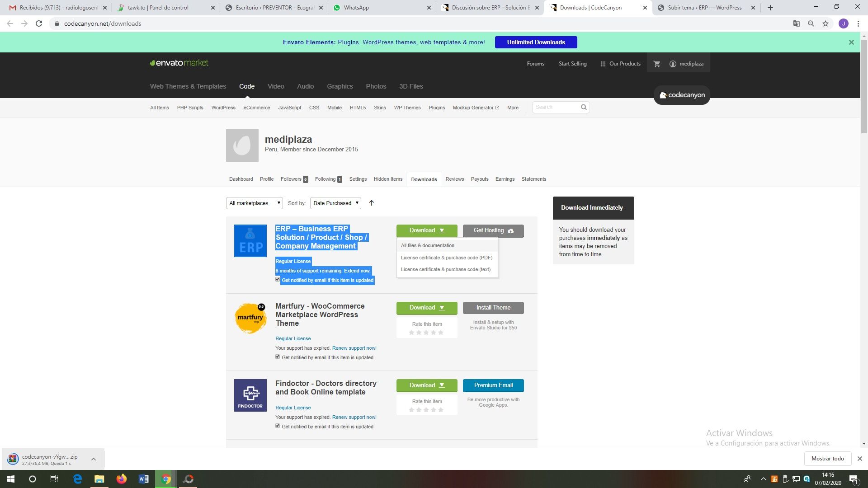868x488 pixels.
Task: Click the CodeCanyon logo badge
Action: click(x=682, y=95)
